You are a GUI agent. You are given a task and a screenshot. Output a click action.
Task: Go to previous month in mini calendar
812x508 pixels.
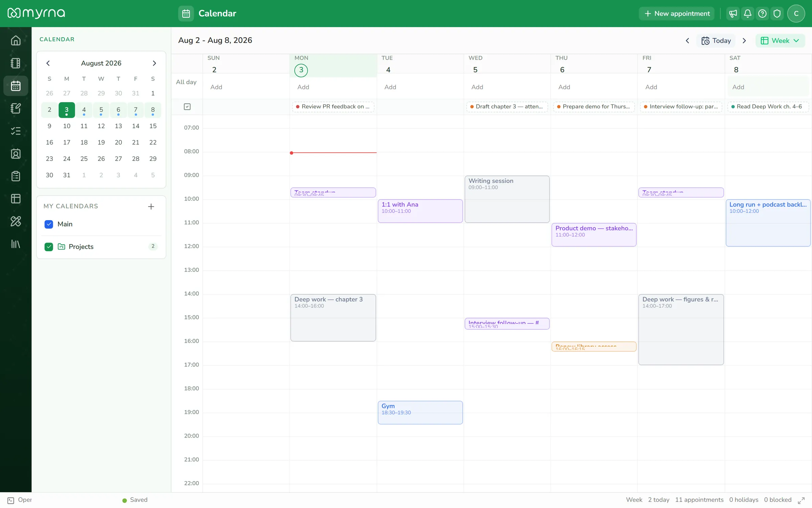[48, 63]
